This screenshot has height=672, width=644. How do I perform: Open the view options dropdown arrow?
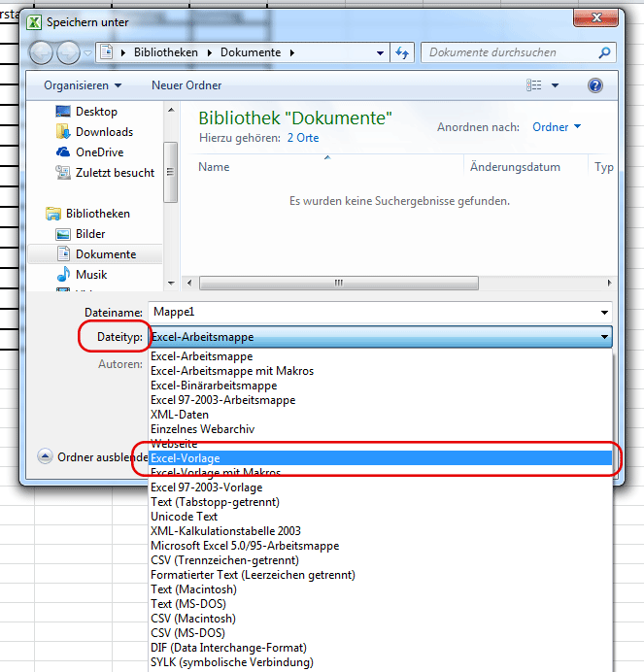coord(555,85)
